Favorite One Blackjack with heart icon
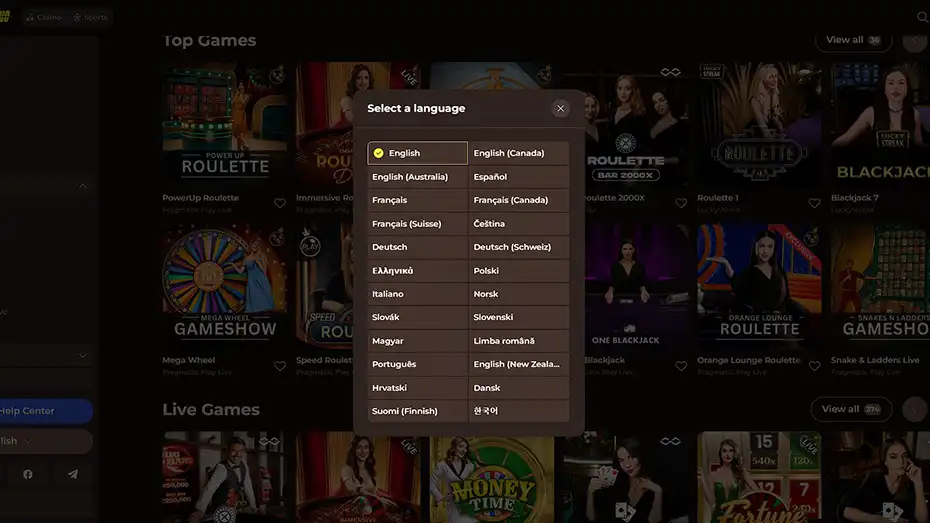This screenshot has width=930, height=523. (681, 366)
